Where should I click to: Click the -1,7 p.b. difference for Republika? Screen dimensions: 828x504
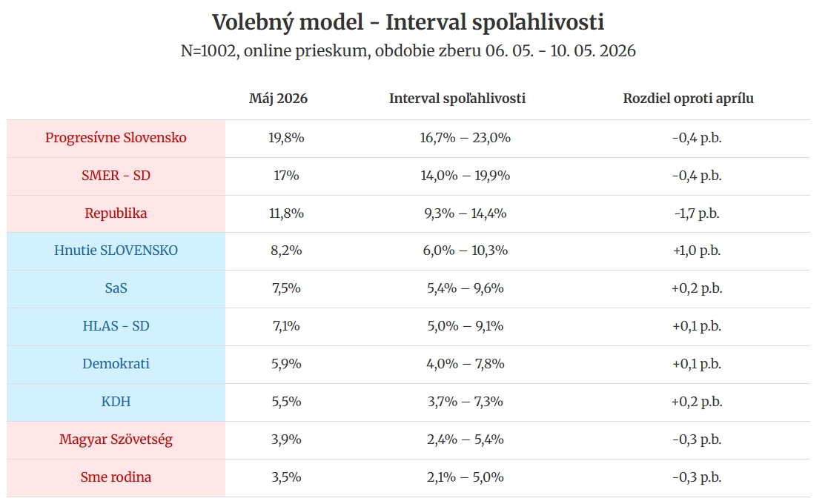tap(697, 213)
